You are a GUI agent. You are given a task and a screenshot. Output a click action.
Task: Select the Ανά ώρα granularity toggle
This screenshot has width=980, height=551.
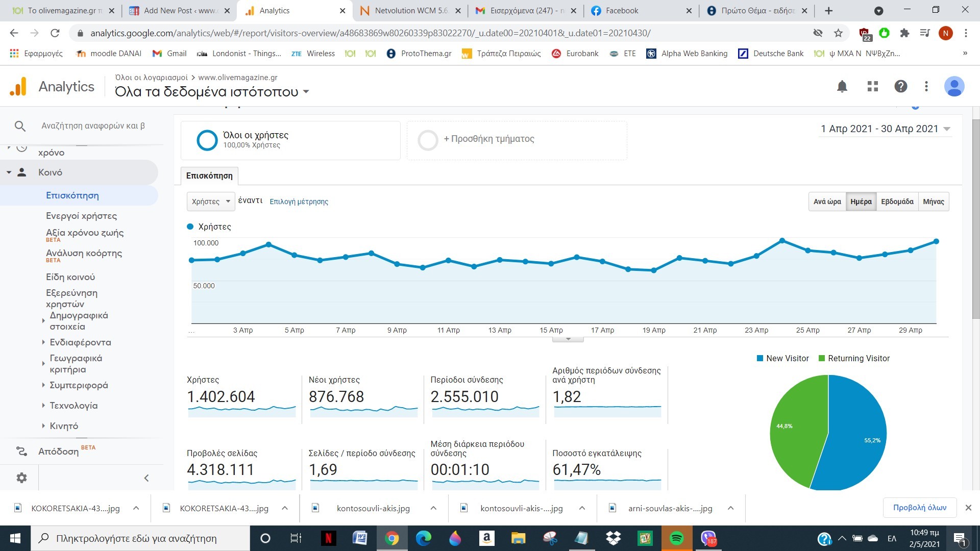[x=827, y=202]
